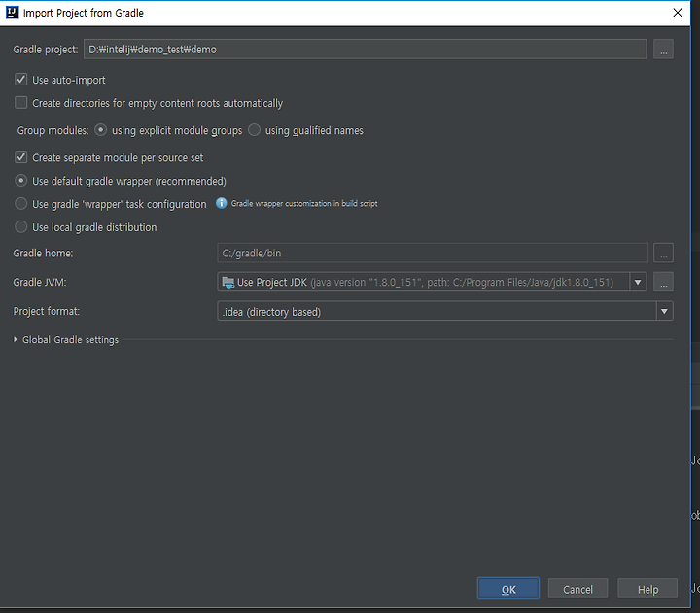
Task: Click the 'Group modules:' label
Action: [52, 130]
